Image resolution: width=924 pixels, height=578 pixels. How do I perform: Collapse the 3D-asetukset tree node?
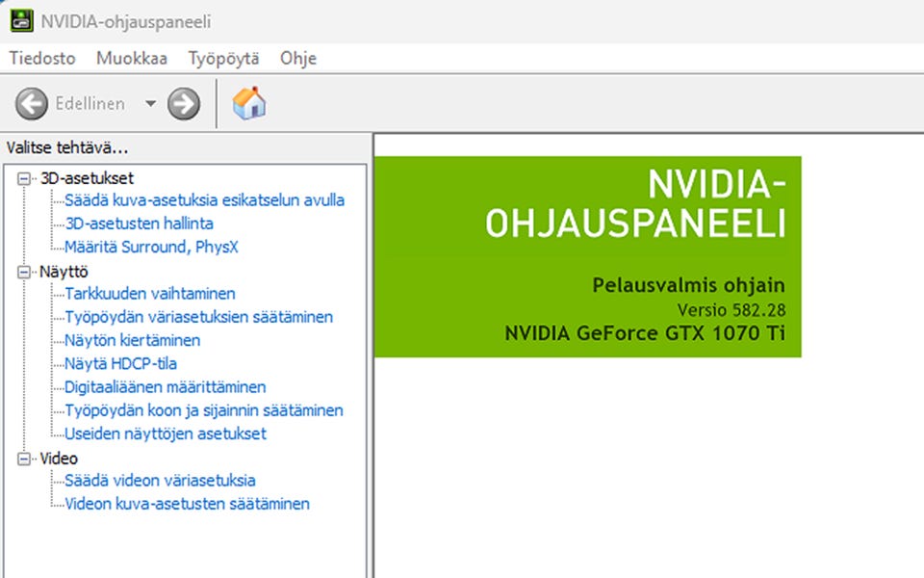click(24, 178)
